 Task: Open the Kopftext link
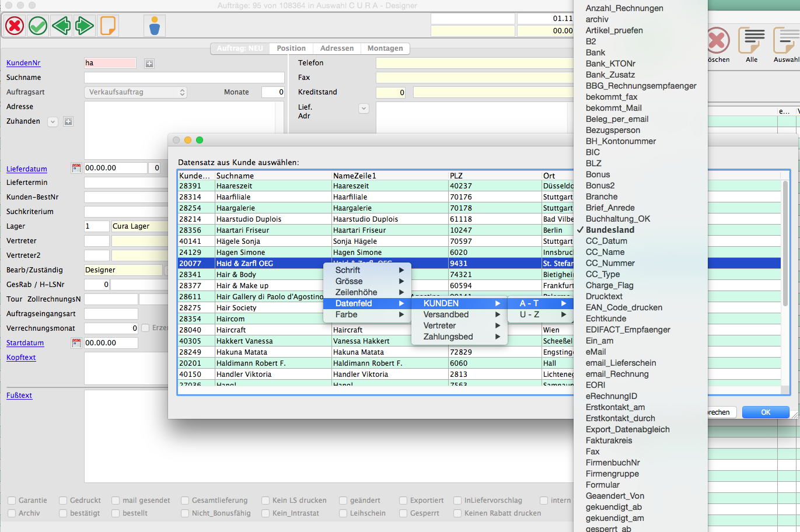(x=21, y=358)
